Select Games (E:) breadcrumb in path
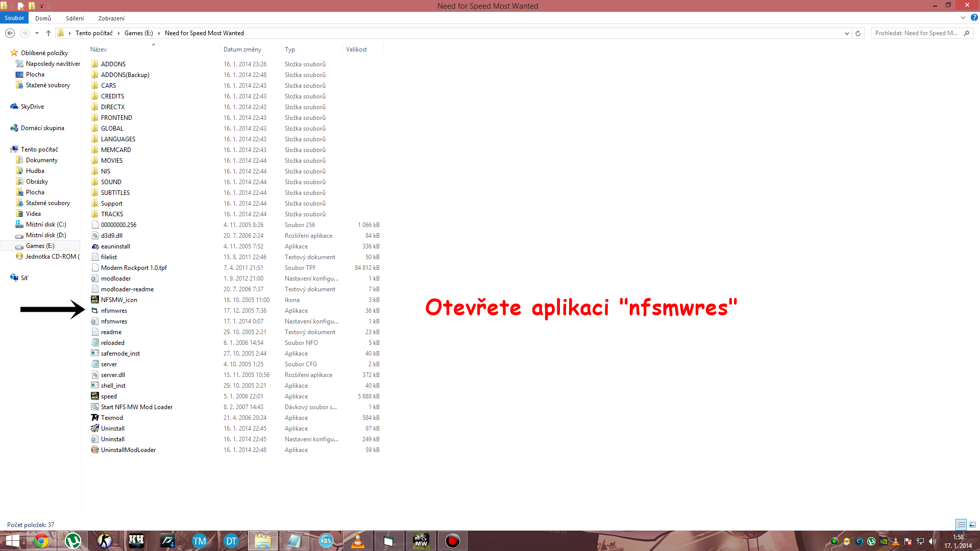The width and height of the screenshot is (980, 551). [x=138, y=33]
